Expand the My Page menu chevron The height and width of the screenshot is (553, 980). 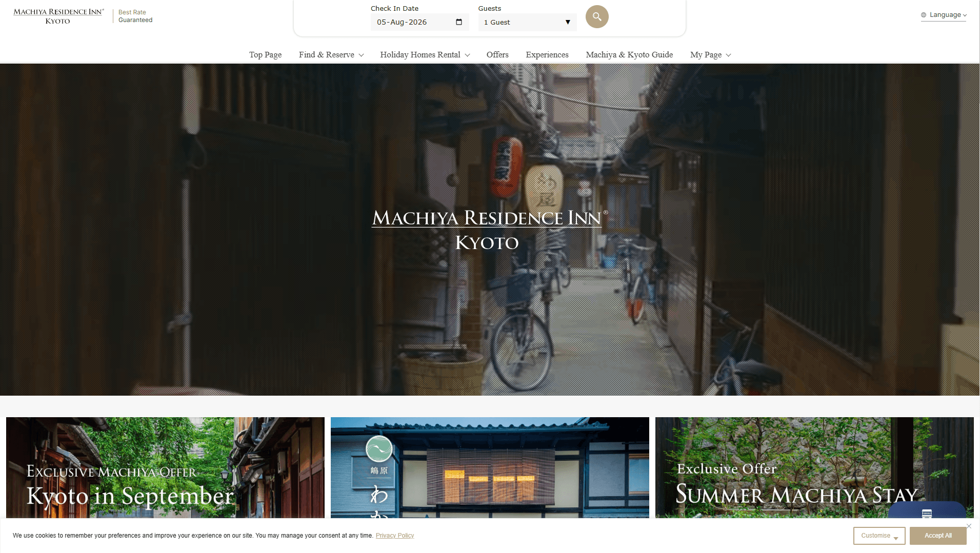point(728,55)
